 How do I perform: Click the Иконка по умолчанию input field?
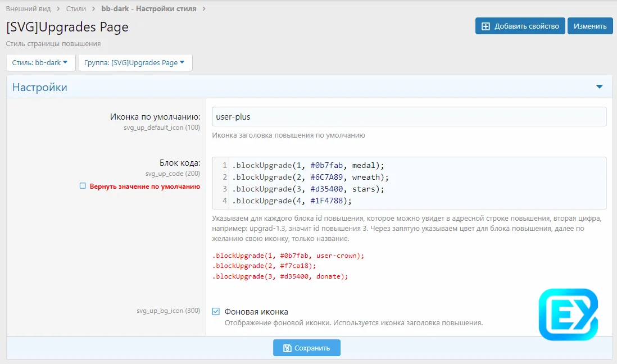[409, 117]
